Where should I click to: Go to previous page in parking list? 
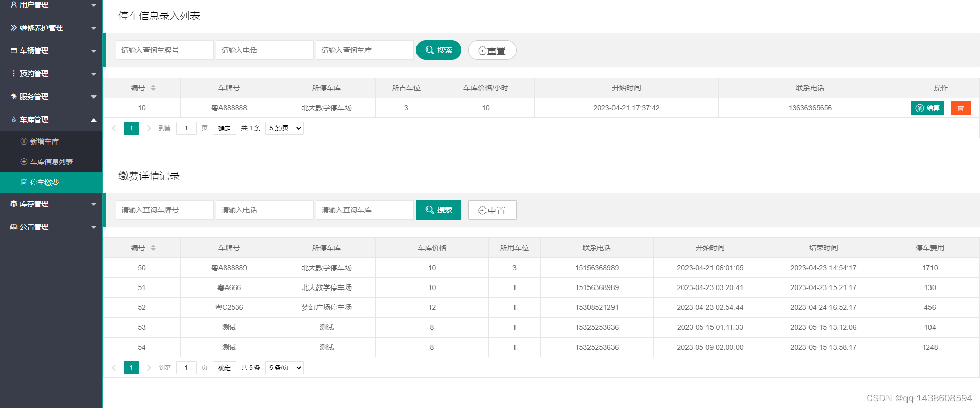click(x=114, y=128)
